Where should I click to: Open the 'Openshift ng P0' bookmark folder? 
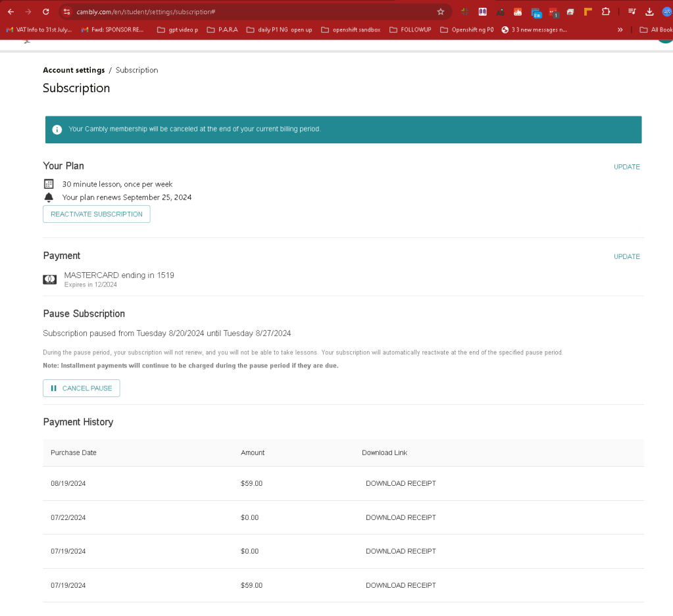(467, 30)
